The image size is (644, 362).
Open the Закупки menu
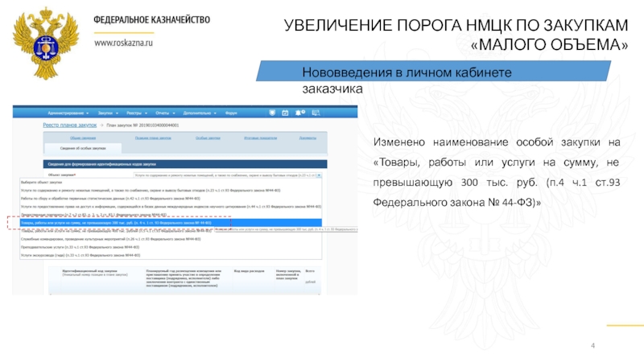coord(108,113)
